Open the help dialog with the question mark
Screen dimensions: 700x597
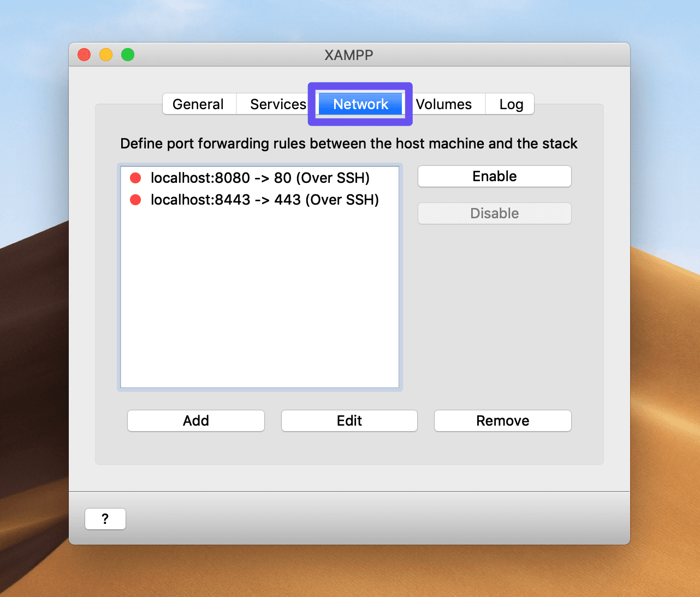tap(105, 518)
